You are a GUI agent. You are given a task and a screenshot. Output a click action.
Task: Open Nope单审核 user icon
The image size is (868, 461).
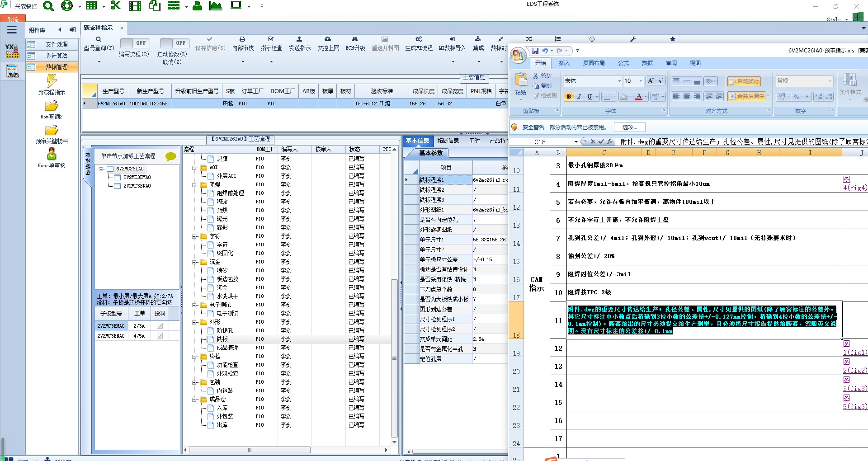coord(52,154)
